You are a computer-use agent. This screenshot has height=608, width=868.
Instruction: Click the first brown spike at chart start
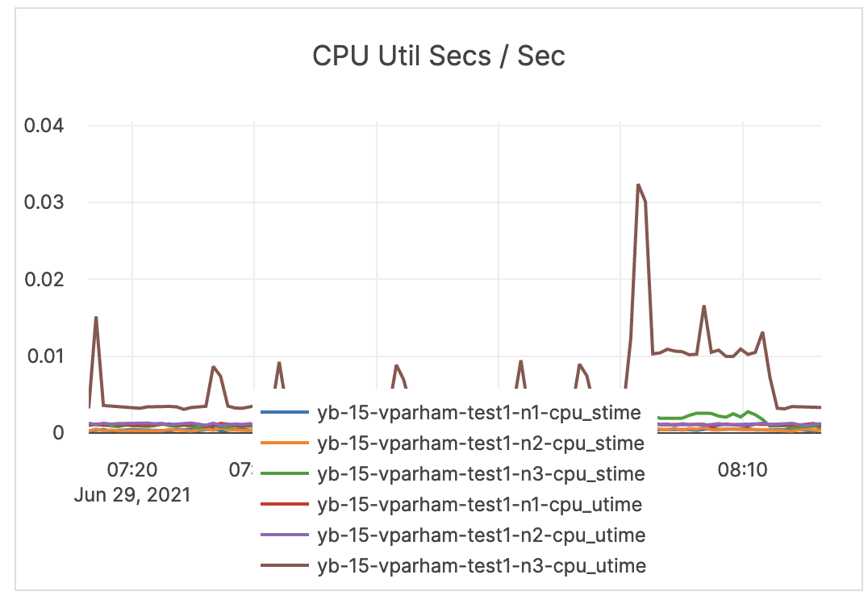(x=96, y=318)
